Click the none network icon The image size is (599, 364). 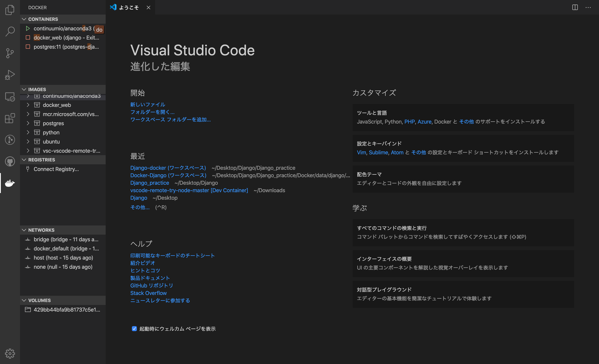coord(28,267)
